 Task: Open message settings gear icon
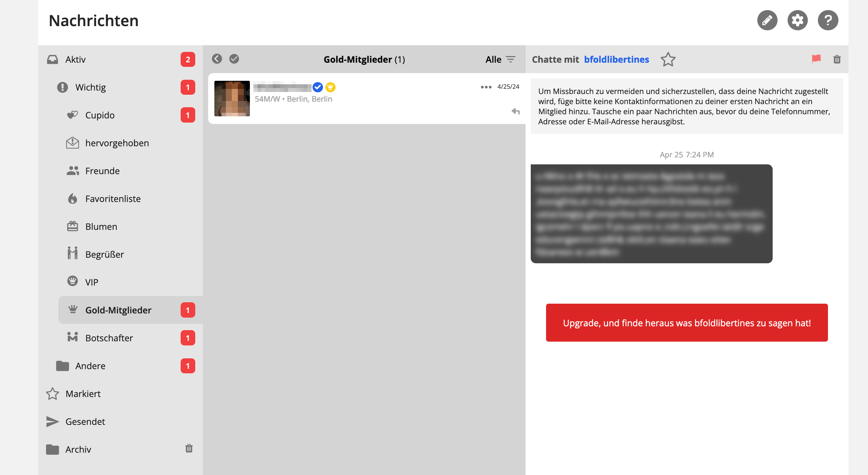point(797,21)
